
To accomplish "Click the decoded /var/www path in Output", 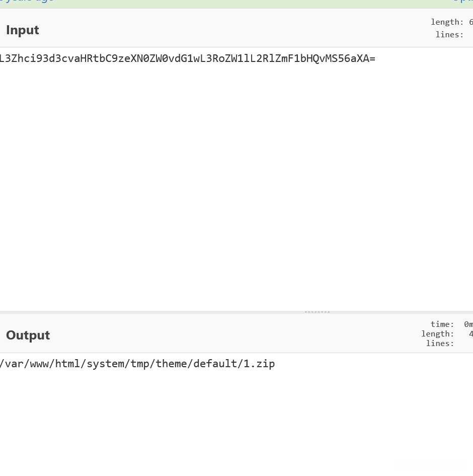I will (137, 364).
